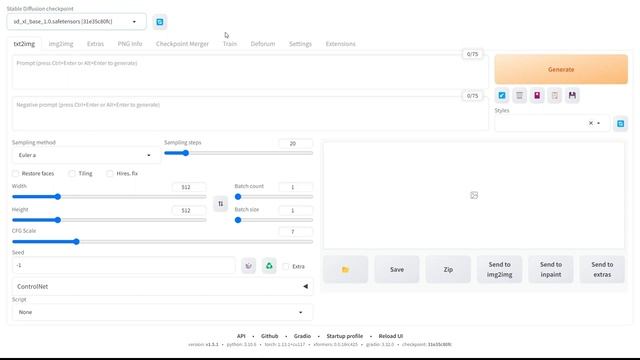Viewport: 640px width, 360px height.
Task: Enable Restore faces
Action: tap(16, 174)
